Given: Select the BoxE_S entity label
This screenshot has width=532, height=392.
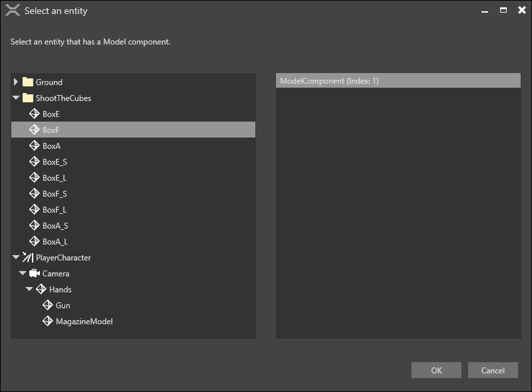Looking at the screenshot, I should pos(55,162).
